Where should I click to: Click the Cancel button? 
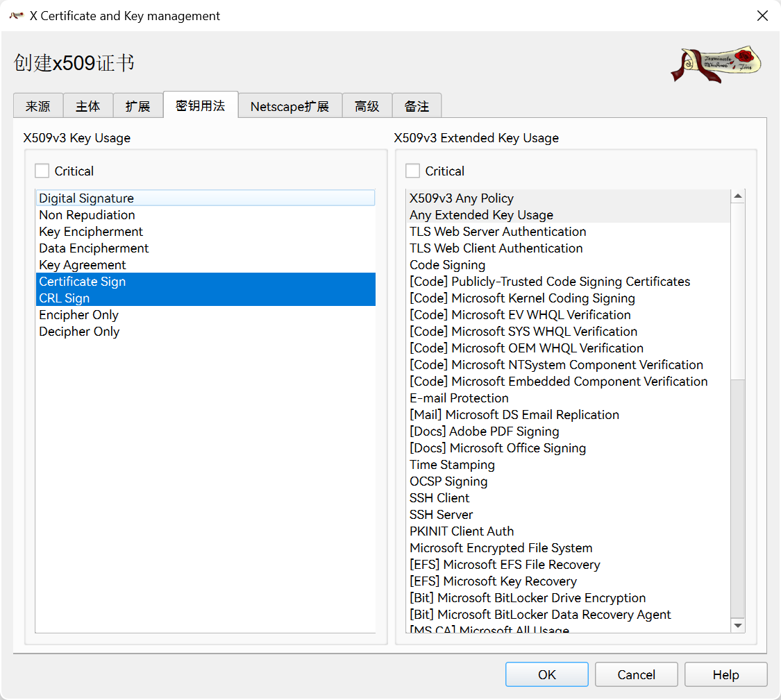tap(636, 674)
